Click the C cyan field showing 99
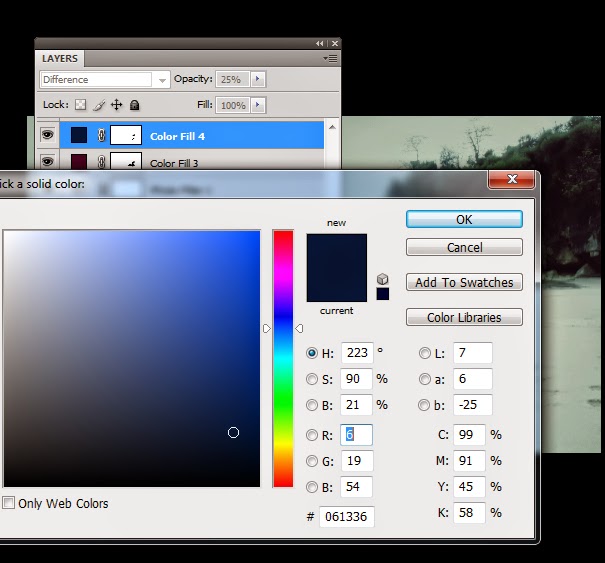The image size is (605, 563). (469, 435)
